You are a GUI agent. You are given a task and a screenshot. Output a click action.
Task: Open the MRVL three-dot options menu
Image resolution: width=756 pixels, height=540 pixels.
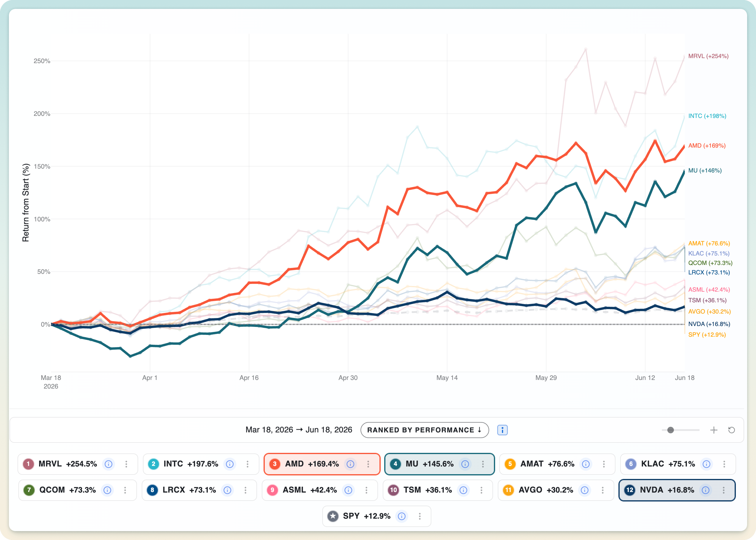click(x=126, y=464)
